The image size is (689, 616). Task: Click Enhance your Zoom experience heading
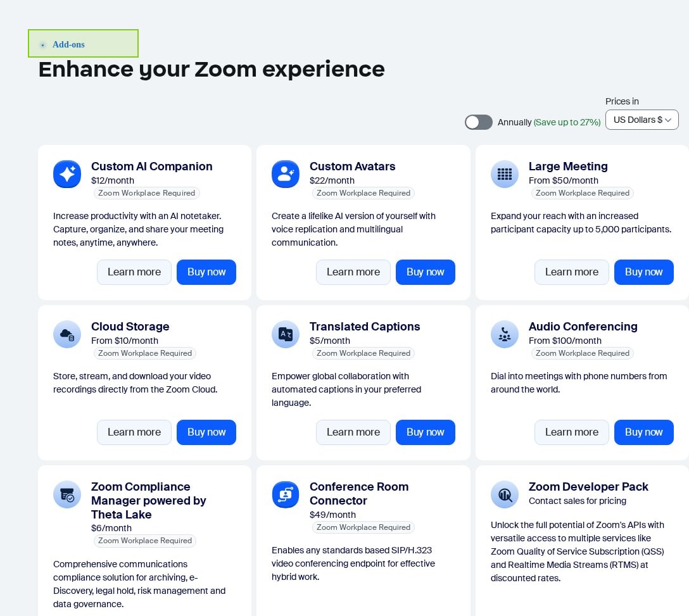212,70
